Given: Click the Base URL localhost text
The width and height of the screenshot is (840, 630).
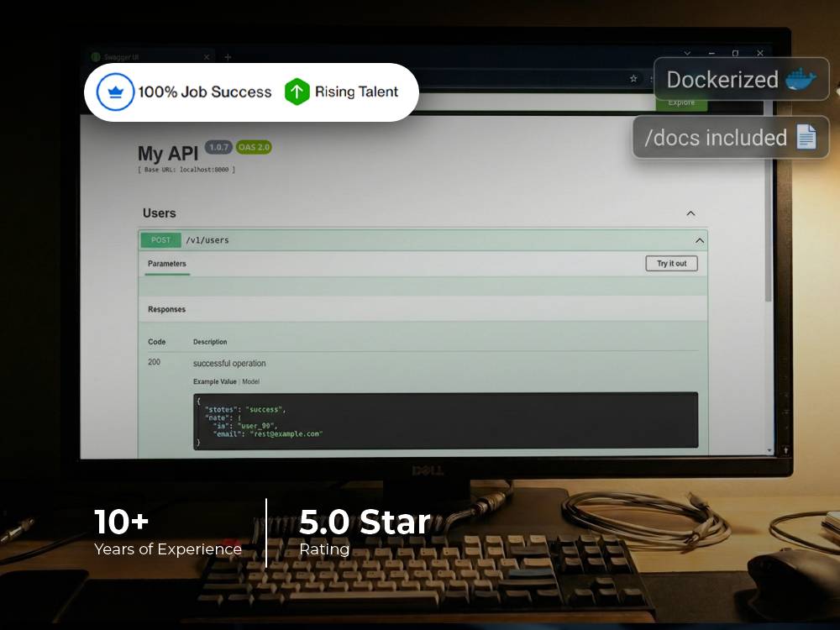Looking at the screenshot, I should tap(186, 170).
